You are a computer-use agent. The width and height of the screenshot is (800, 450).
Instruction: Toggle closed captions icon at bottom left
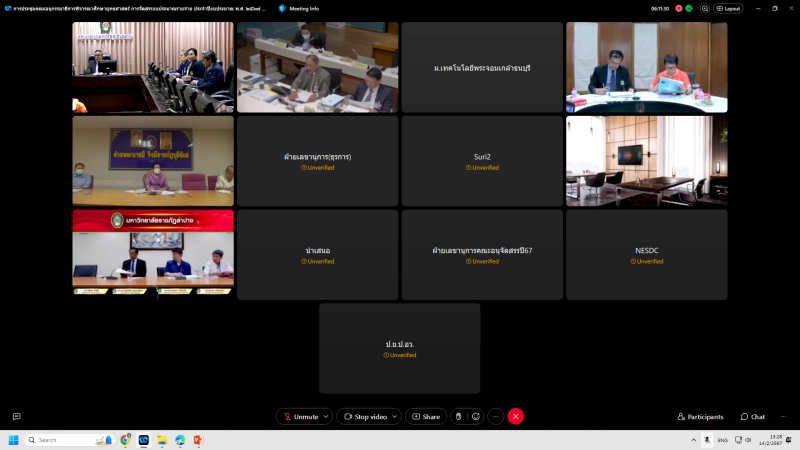[x=16, y=416]
